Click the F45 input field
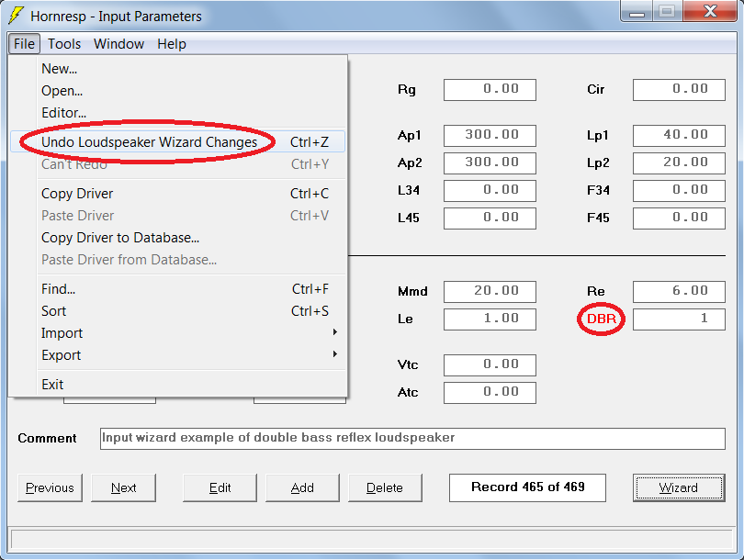The height and width of the screenshot is (560, 744). [x=679, y=218]
